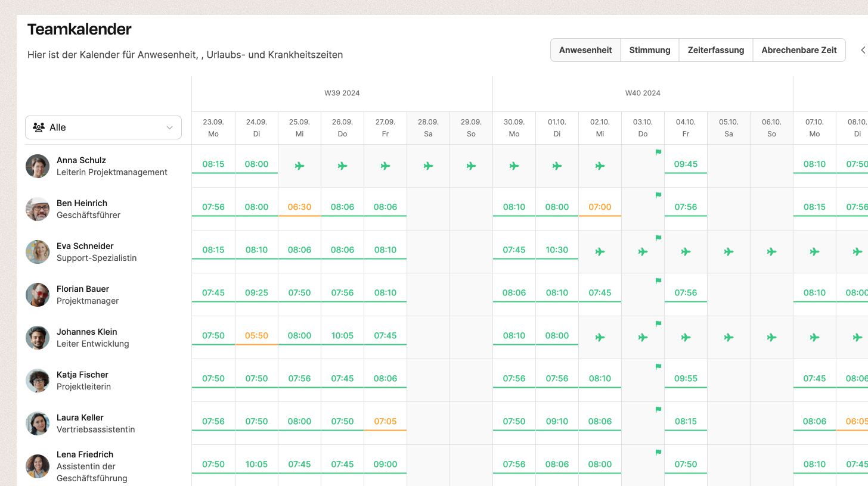Click Anna Schulz's plane icon on Saturday 28.09.
The image size is (868, 486).
click(x=428, y=166)
